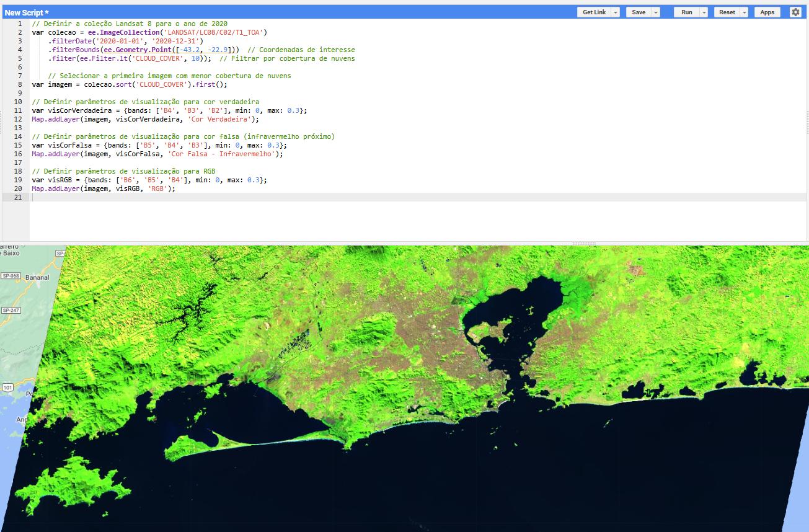The image size is (809, 532).
Task: Click comment about 'cor falsa (infravermelho próximo)'
Action: (183, 136)
